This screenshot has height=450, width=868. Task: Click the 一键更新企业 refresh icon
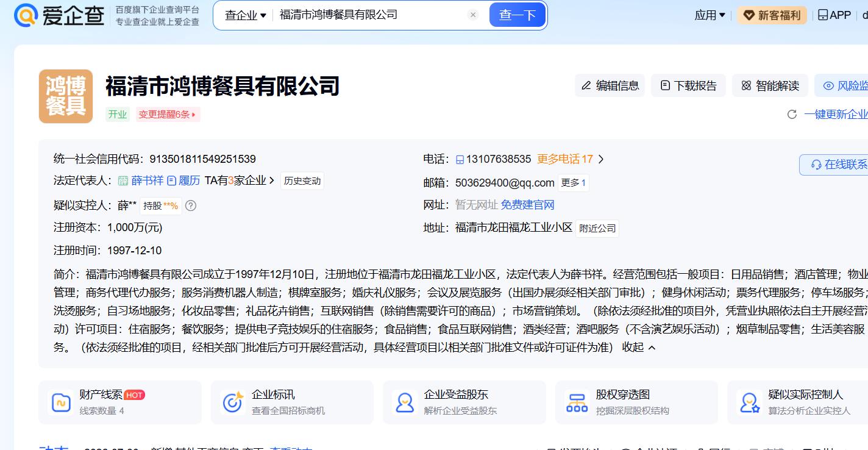click(792, 114)
